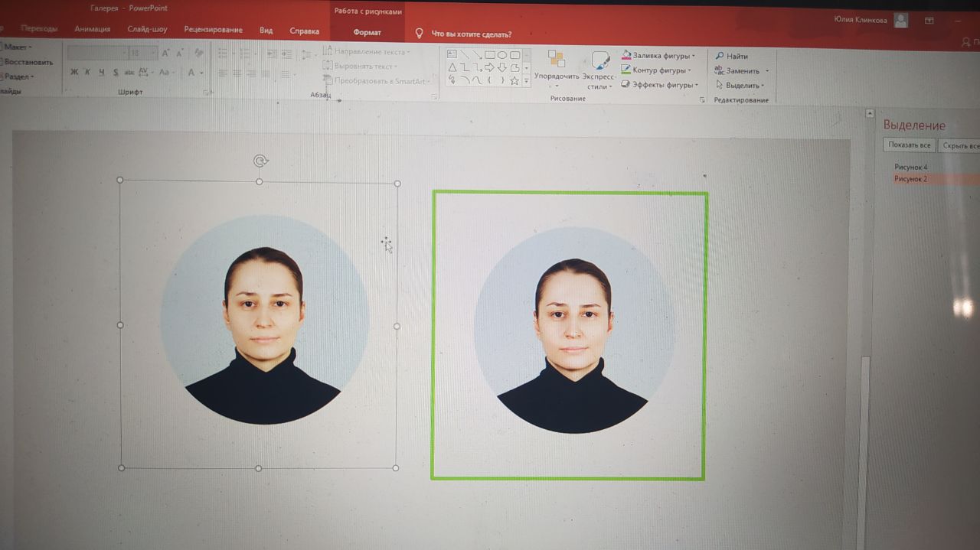Open the Заливка фигуры dropdown
Viewport: 980px width, 550px height.
[x=659, y=56]
